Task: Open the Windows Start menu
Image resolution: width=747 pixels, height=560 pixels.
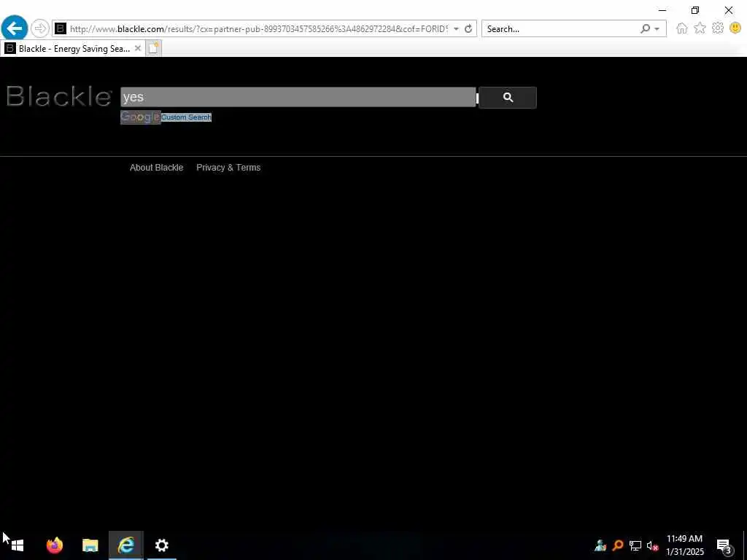Action: coord(18,545)
